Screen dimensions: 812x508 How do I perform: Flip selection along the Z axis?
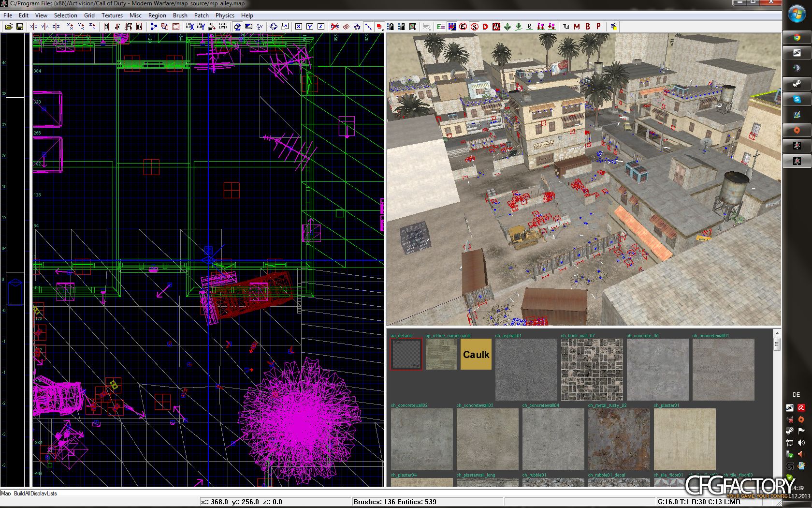tap(56, 27)
